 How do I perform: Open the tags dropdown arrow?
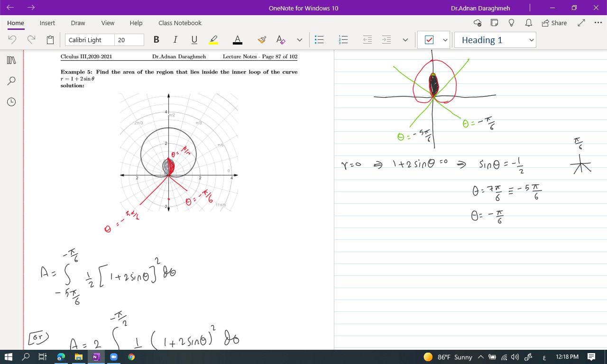click(445, 40)
